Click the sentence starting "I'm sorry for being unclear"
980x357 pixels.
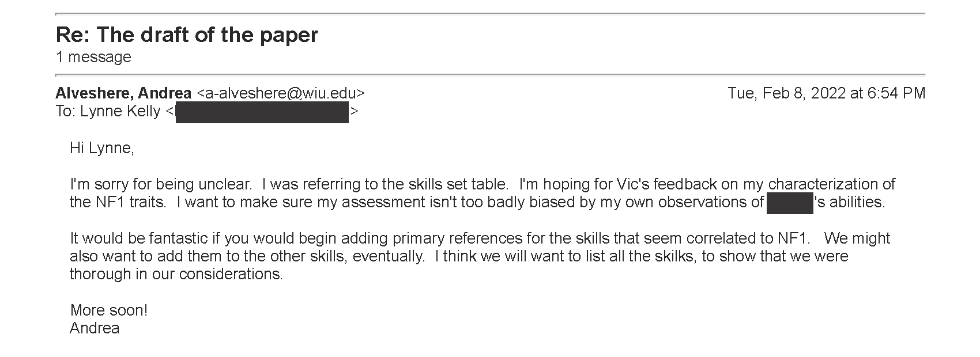click(161, 184)
